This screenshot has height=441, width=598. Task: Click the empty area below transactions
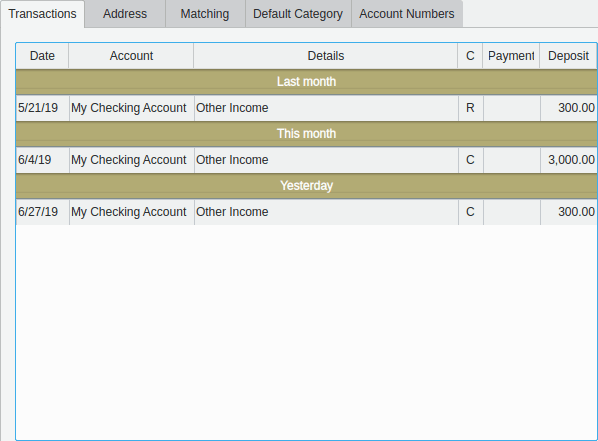coord(306,332)
